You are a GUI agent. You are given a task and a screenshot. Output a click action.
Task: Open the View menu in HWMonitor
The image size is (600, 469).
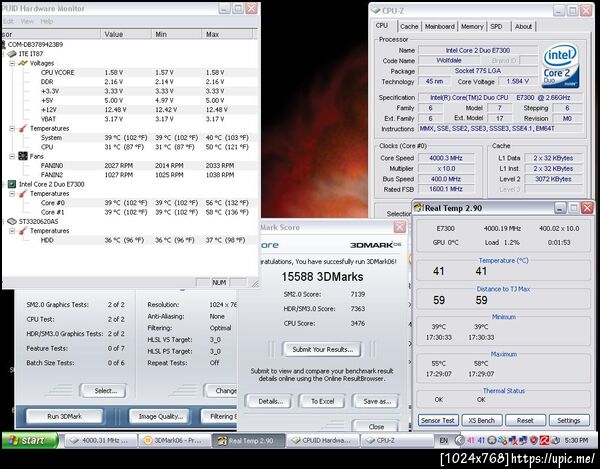click(27, 21)
